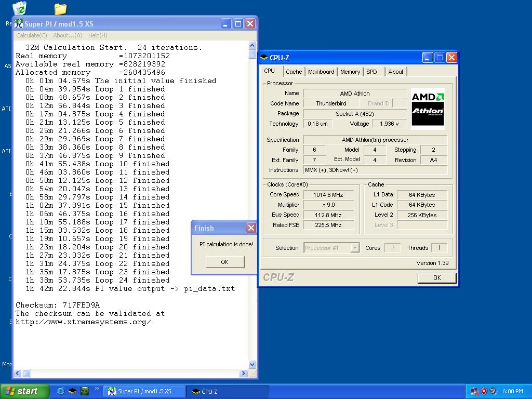Viewport: 532px width, 399px height.
Task: Open the Start menu
Action: (24, 391)
